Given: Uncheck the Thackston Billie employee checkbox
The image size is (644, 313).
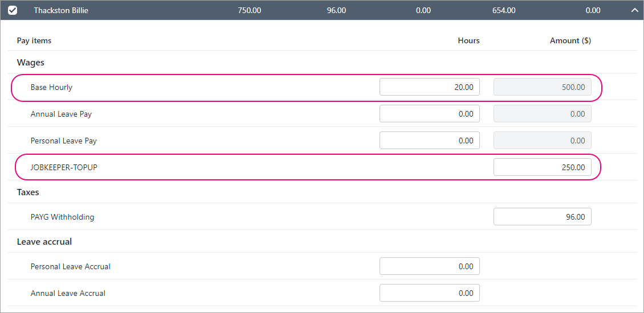Looking at the screenshot, I should point(13,10).
